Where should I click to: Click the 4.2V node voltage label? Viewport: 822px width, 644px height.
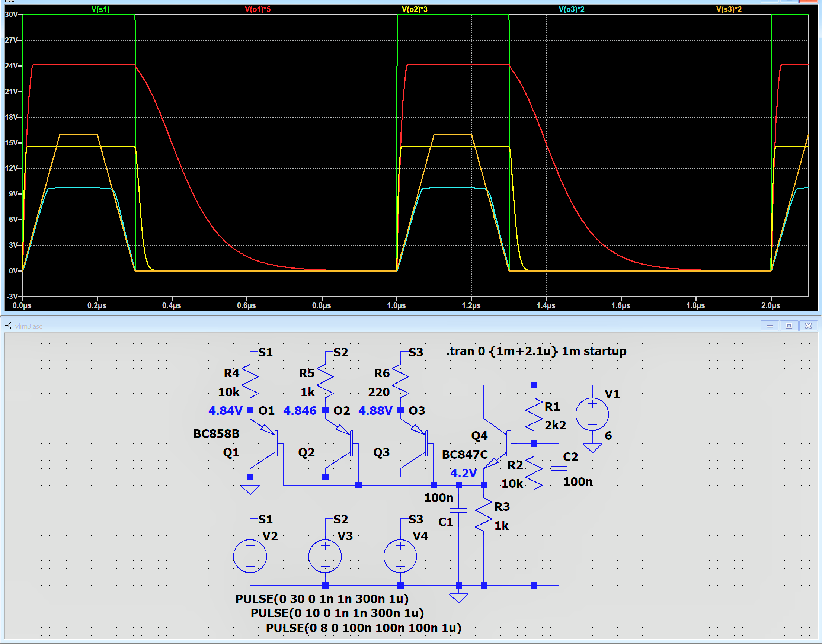pos(463,473)
